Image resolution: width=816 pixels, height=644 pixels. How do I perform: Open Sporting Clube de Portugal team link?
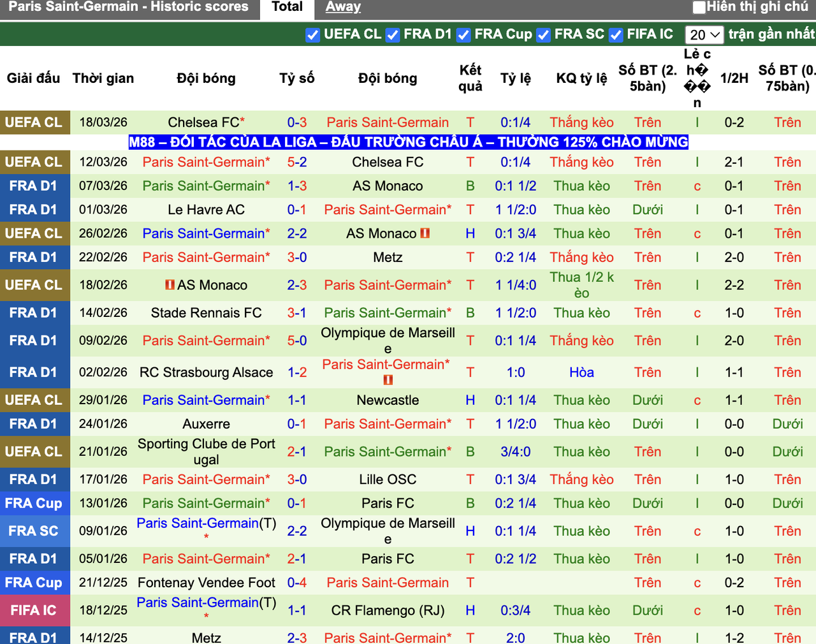[206, 451]
